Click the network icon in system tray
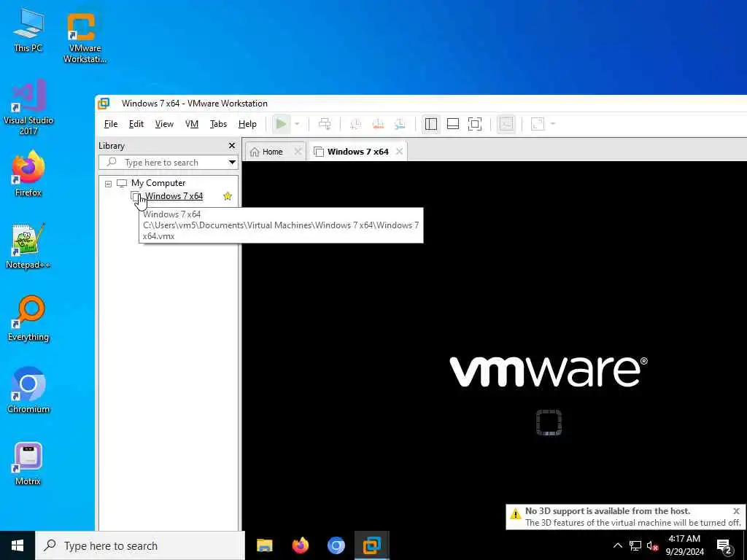The height and width of the screenshot is (560, 747). pos(635,545)
